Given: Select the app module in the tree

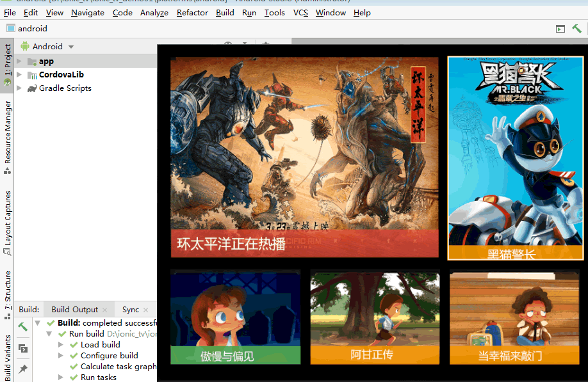Looking at the screenshot, I should pyautogui.click(x=46, y=61).
